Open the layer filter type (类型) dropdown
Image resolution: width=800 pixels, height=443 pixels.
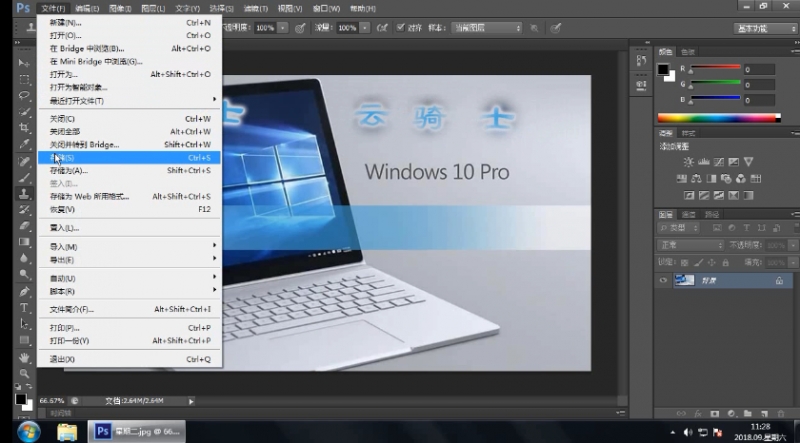click(679, 228)
